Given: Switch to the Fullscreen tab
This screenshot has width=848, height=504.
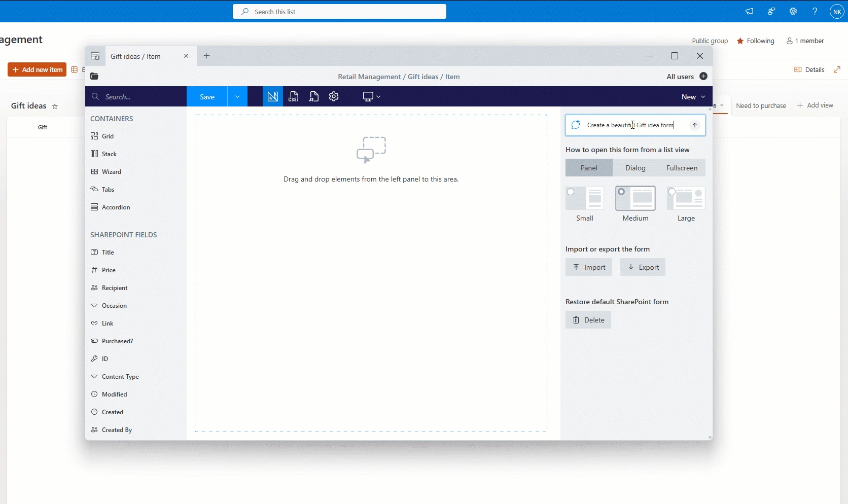Looking at the screenshot, I should pyautogui.click(x=682, y=168).
